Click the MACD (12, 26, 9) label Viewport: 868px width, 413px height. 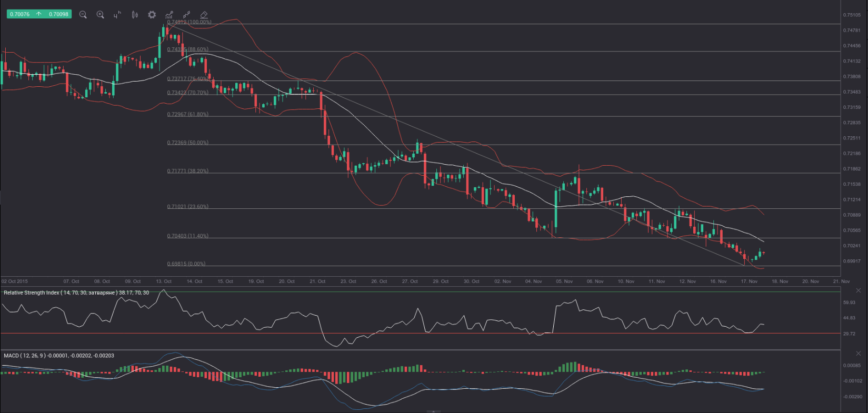pos(58,356)
